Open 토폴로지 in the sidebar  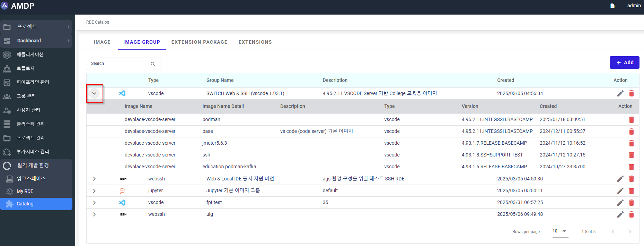[x=36, y=68]
